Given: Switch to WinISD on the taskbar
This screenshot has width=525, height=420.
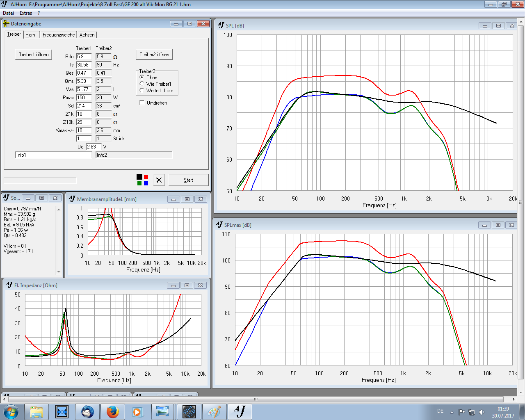Looking at the screenshot, I should point(188,412).
